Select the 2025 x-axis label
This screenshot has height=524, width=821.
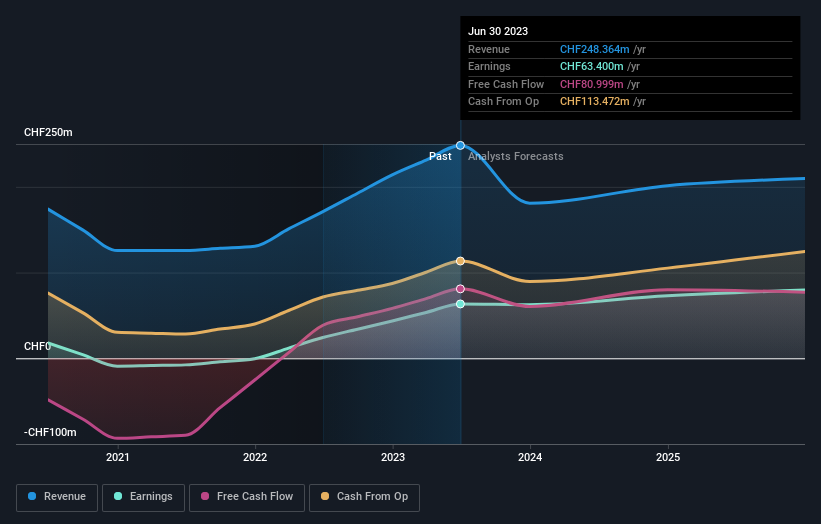[x=668, y=457]
